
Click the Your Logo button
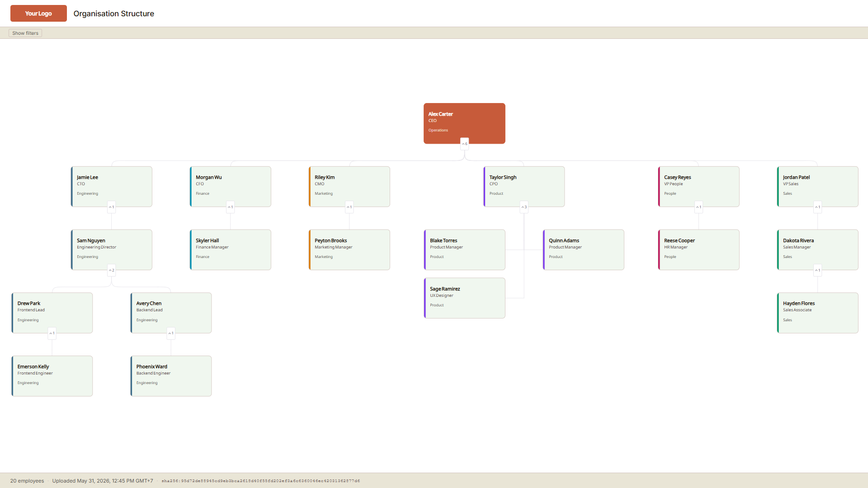[x=38, y=14]
